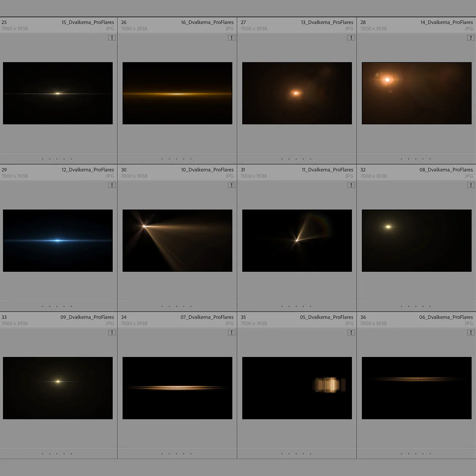Screen dimensions: 476x476
Task: Set star rating under 12_Dvalkema_ProFlares
Action: click(57, 306)
